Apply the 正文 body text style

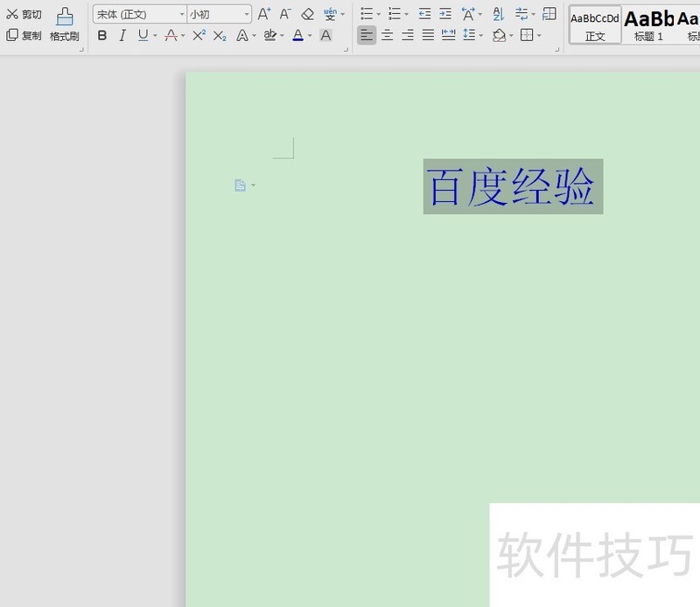click(595, 25)
